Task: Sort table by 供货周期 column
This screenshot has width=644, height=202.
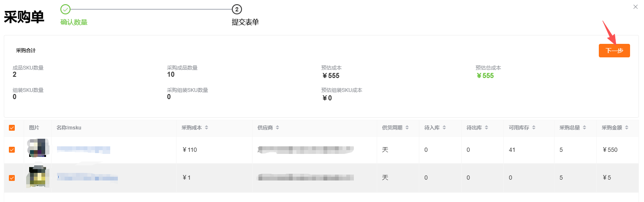Action: coord(407,128)
